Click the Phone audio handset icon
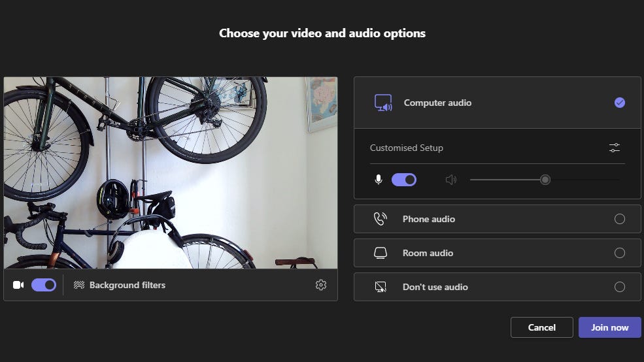This screenshot has width=644, height=362. [x=380, y=219]
